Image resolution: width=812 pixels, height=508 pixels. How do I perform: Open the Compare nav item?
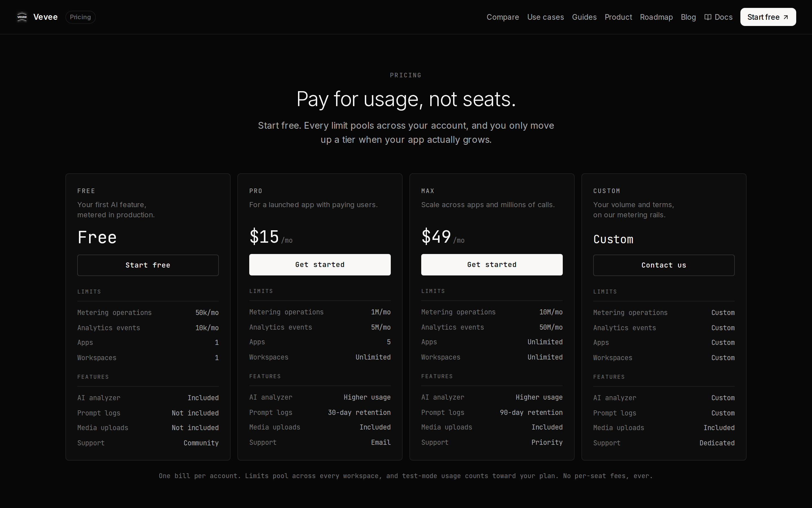503,17
